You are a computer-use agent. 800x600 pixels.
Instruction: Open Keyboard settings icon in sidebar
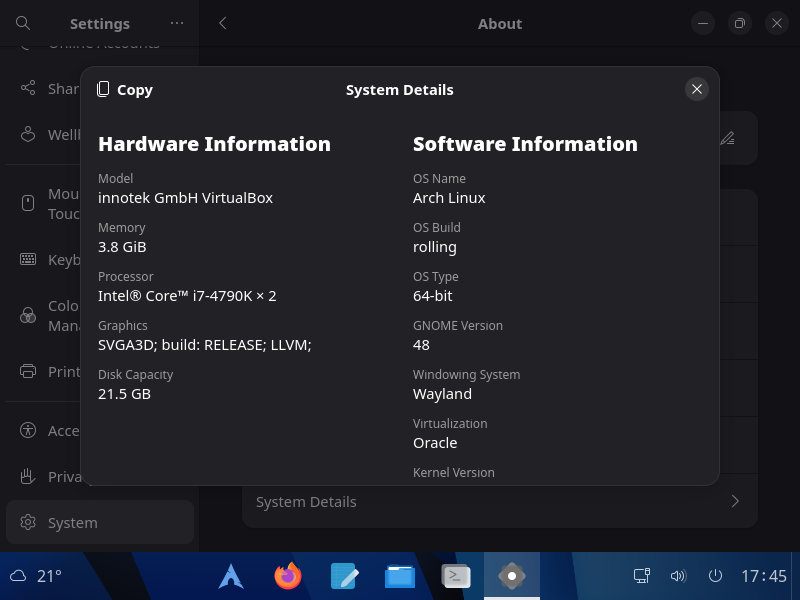pos(28,259)
